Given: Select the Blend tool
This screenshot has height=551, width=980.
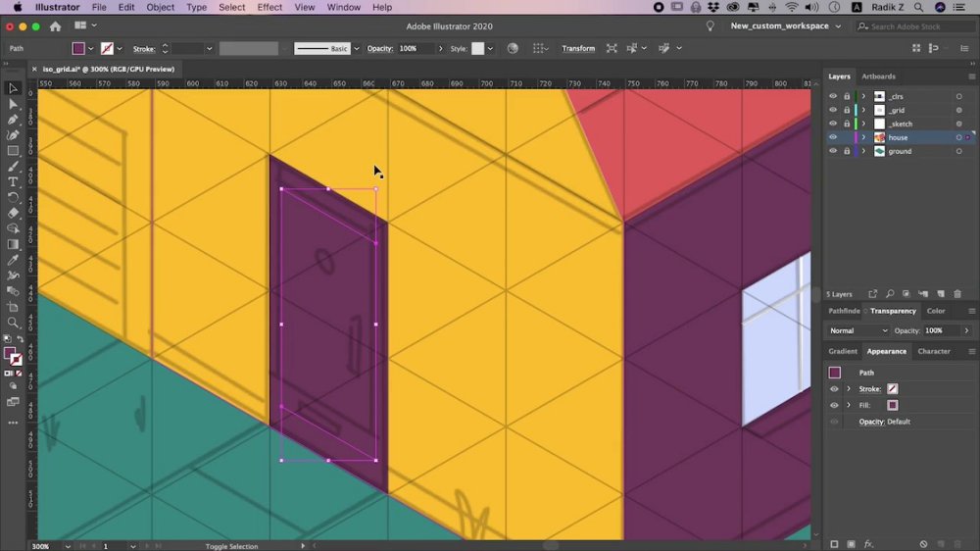Looking at the screenshot, I should [x=13, y=291].
